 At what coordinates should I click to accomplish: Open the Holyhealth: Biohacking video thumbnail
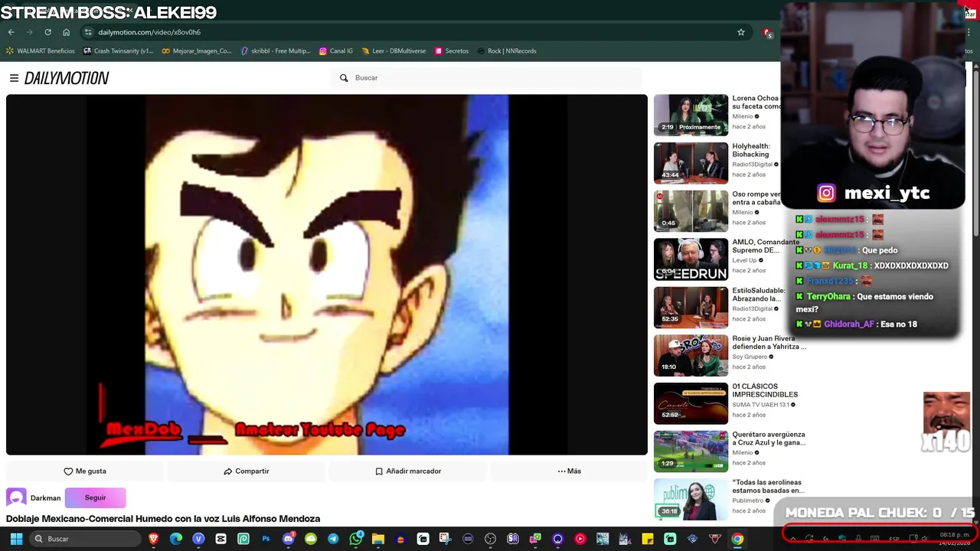[691, 163]
